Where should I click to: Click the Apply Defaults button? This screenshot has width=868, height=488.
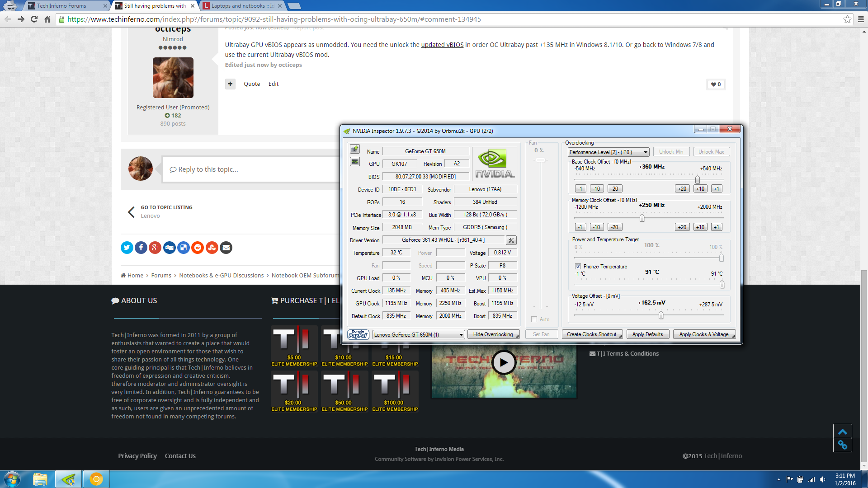click(647, 334)
